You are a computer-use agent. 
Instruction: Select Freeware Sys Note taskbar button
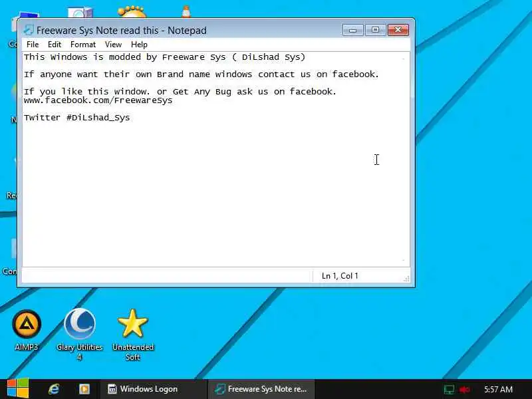261,389
